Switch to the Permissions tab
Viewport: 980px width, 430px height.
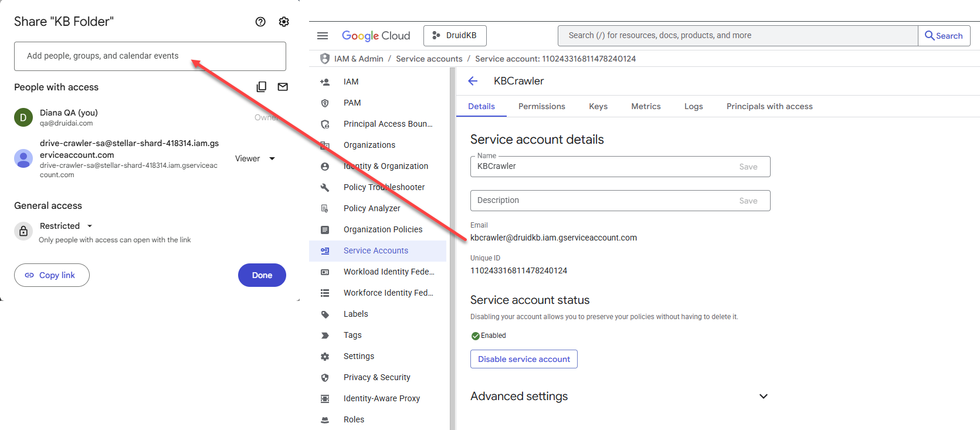(x=542, y=106)
